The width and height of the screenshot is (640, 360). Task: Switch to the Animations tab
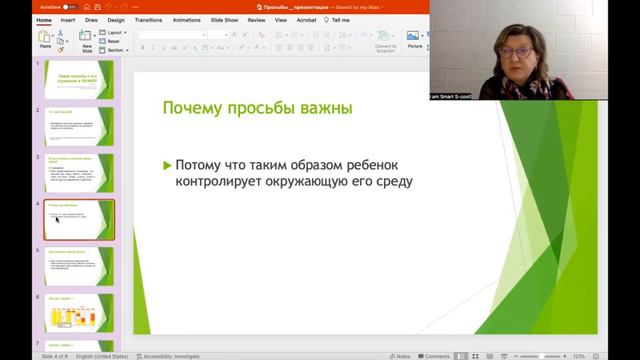pyautogui.click(x=186, y=20)
